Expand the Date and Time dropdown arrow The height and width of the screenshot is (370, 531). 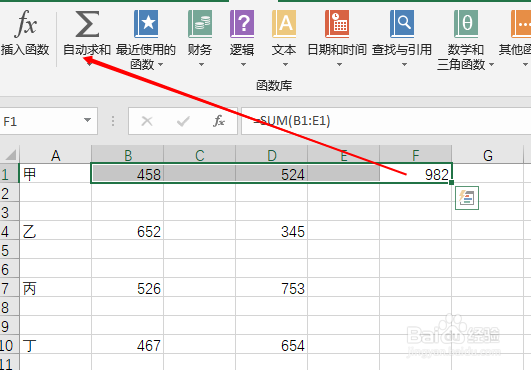[339, 64]
